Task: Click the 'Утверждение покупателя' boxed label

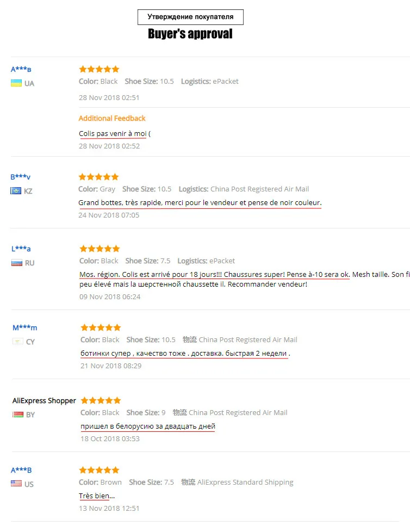Action: click(x=190, y=17)
